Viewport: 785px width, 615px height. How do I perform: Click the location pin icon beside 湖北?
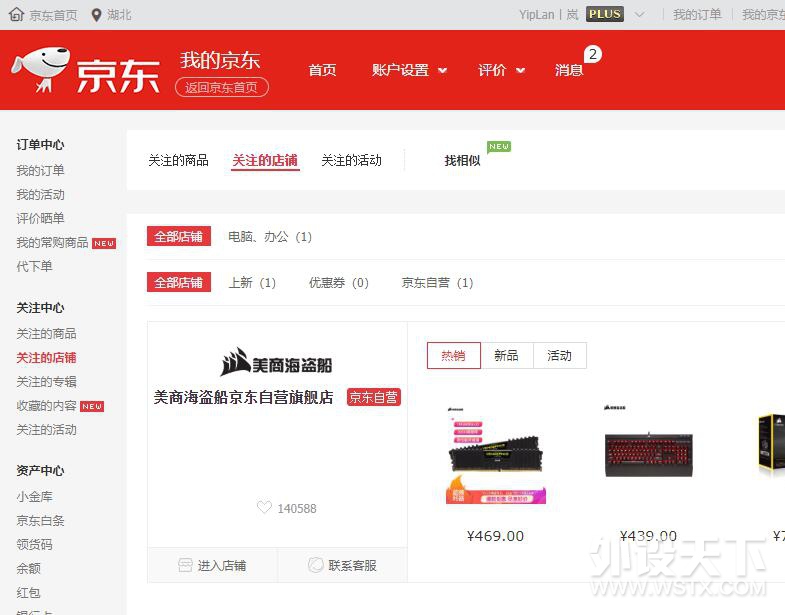(x=97, y=15)
